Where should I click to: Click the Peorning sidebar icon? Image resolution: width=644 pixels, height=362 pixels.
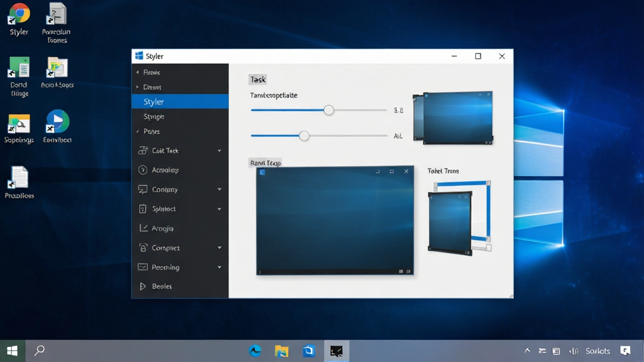coord(143,267)
